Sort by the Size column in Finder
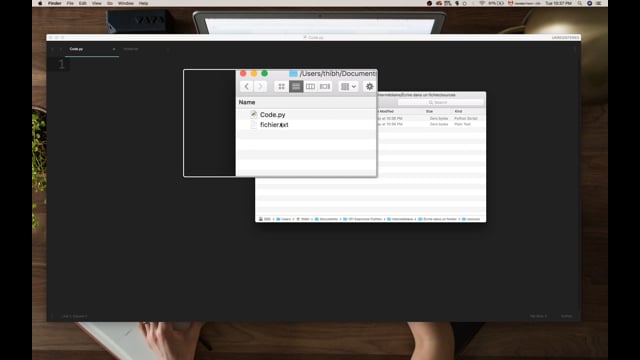This screenshot has height=360, width=640. coord(429,111)
